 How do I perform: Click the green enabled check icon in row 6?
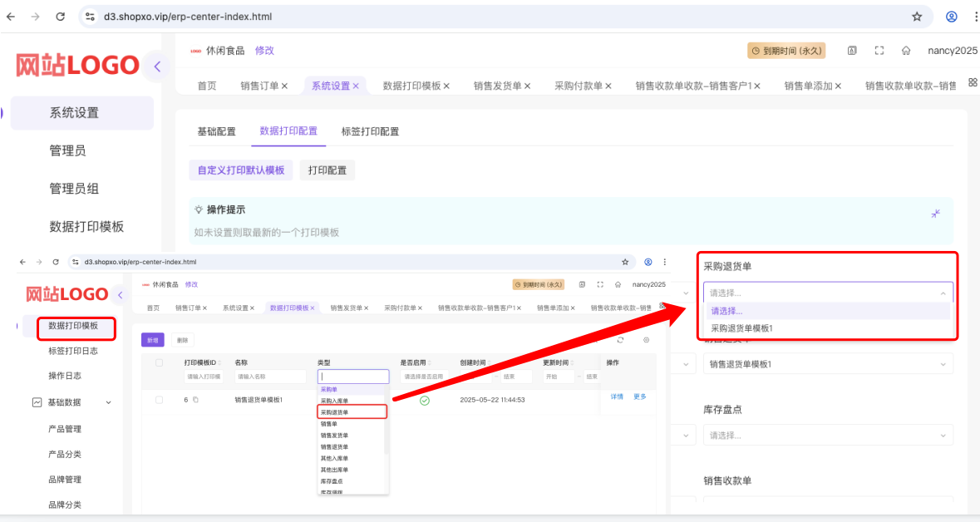[425, 400]
